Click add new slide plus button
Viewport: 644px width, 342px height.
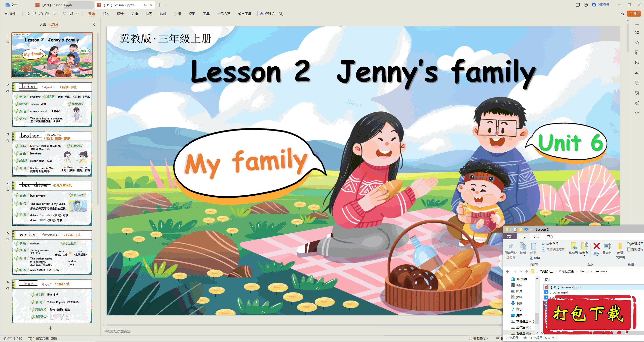click(50, 328)
